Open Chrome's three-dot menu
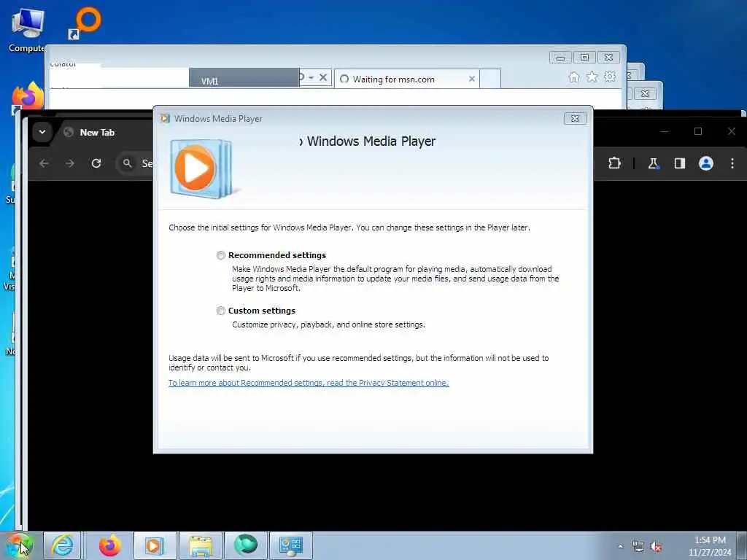This screenshot has width=747, height=560. coord(732,163)
